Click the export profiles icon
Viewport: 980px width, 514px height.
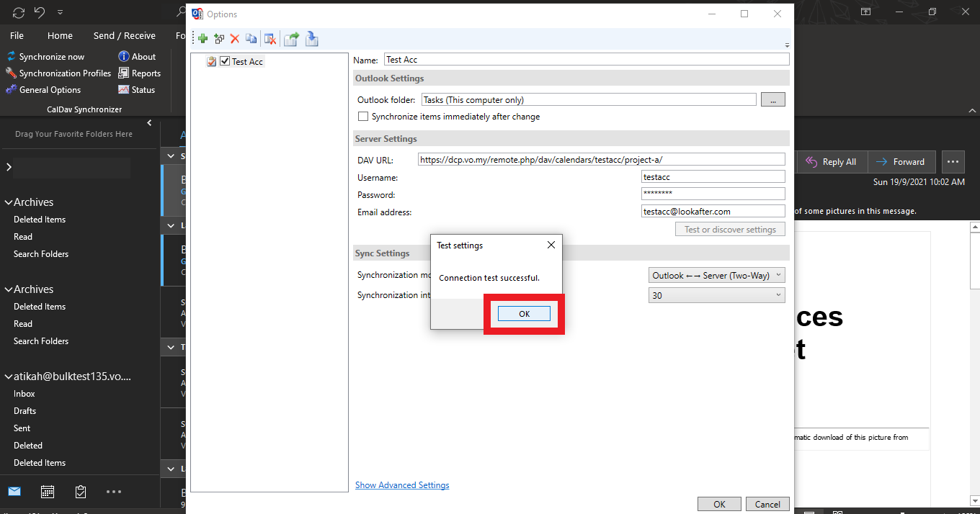coord(291,39)
